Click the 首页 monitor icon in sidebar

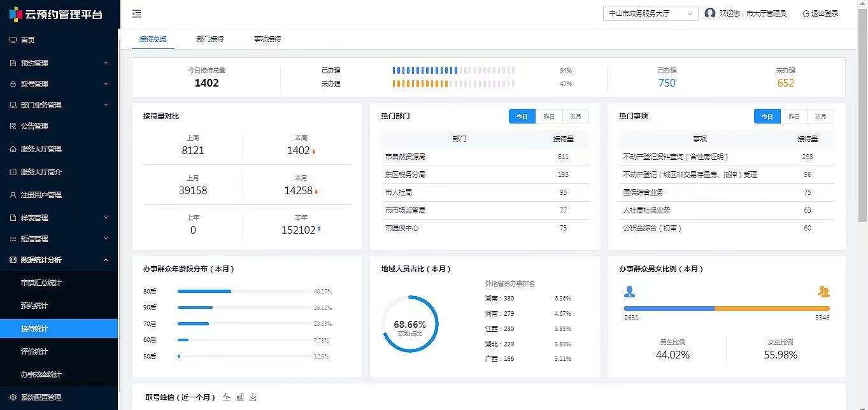13,40
